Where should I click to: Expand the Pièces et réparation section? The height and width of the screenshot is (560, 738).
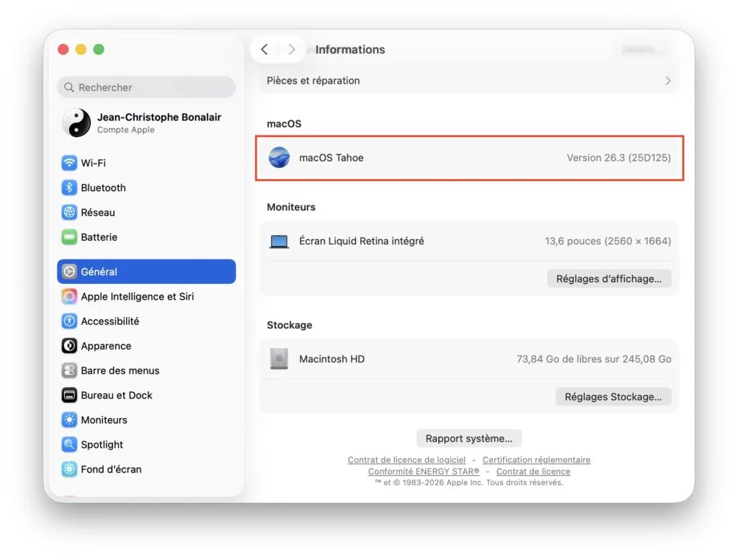[468, 81]
